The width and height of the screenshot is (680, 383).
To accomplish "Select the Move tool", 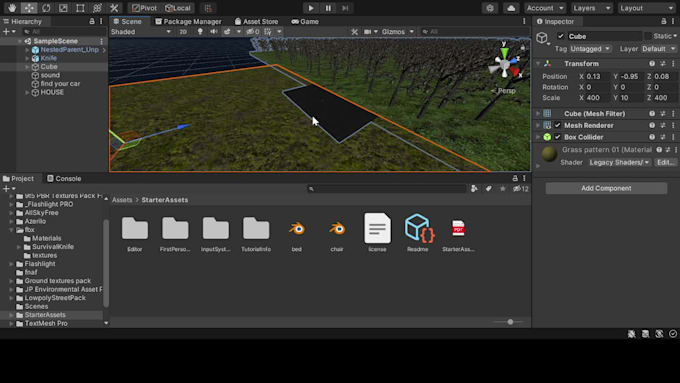I will coord(29,8).
